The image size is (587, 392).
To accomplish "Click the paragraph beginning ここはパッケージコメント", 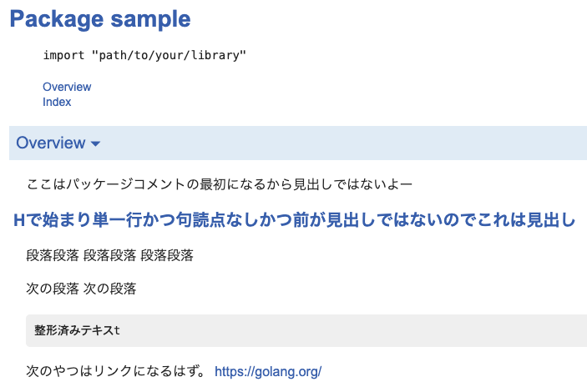I will coord(220,184).
